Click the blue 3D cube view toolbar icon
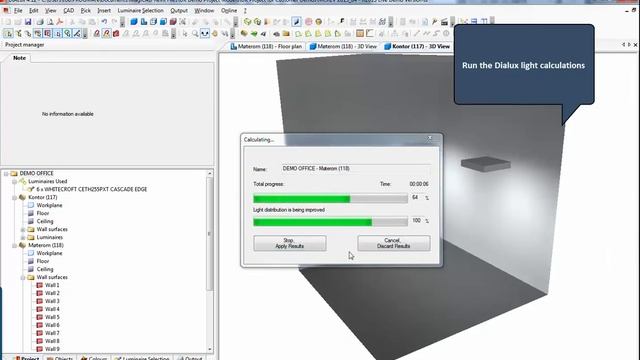 134,22
